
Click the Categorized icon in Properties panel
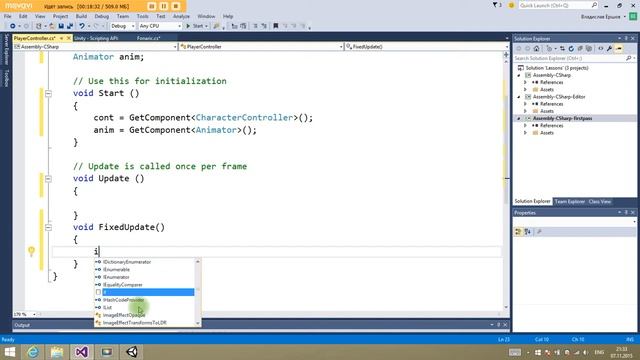(518, 232)
